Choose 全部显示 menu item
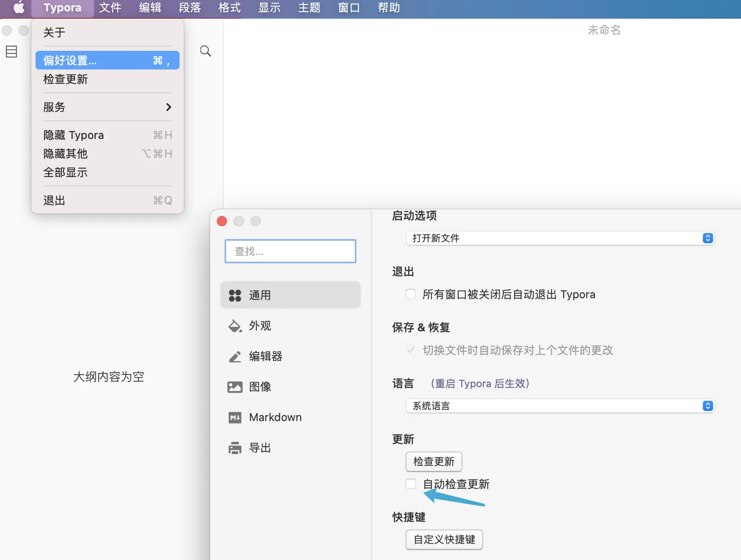This screenshot has height=560, width=741. [108, 172]
